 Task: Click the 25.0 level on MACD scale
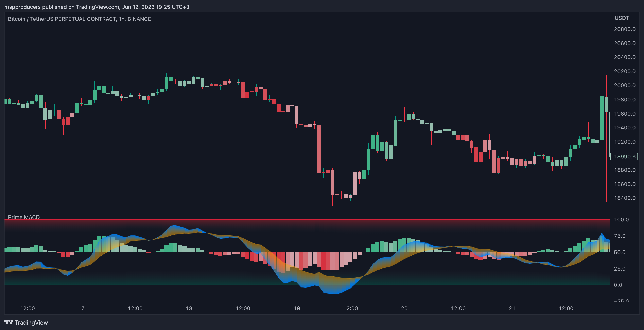click(620, 269)
